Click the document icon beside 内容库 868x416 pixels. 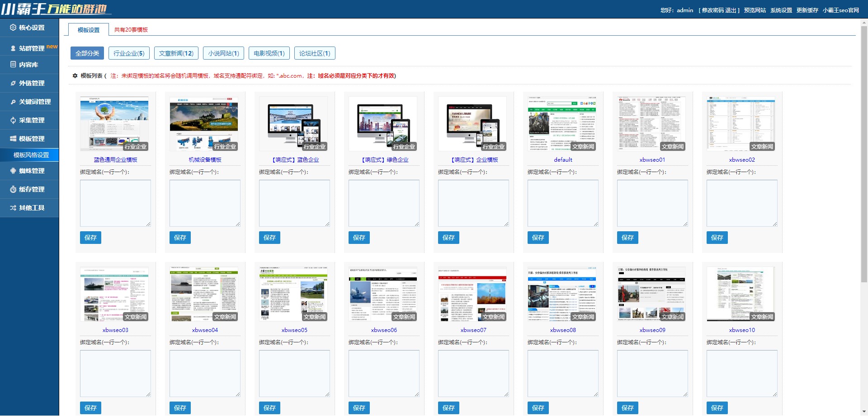click(13, 65)
